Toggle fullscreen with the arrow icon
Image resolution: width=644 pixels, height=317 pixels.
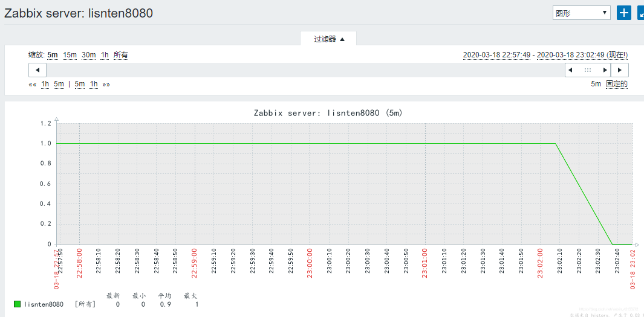[x=641, y=13]
